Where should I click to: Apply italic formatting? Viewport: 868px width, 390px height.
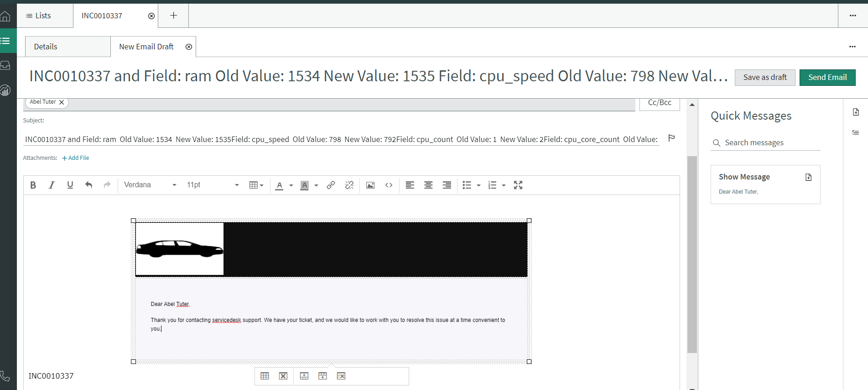coord(52,185)
